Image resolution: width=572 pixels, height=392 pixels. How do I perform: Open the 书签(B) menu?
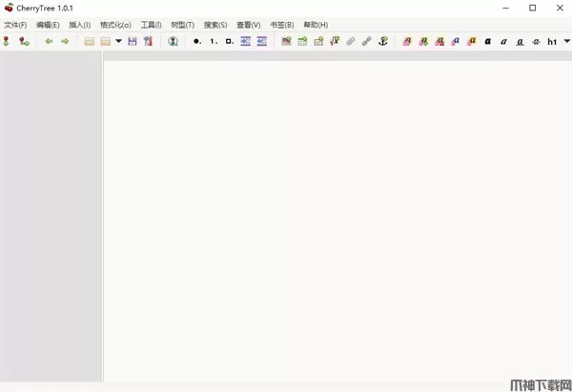(281, 25)
